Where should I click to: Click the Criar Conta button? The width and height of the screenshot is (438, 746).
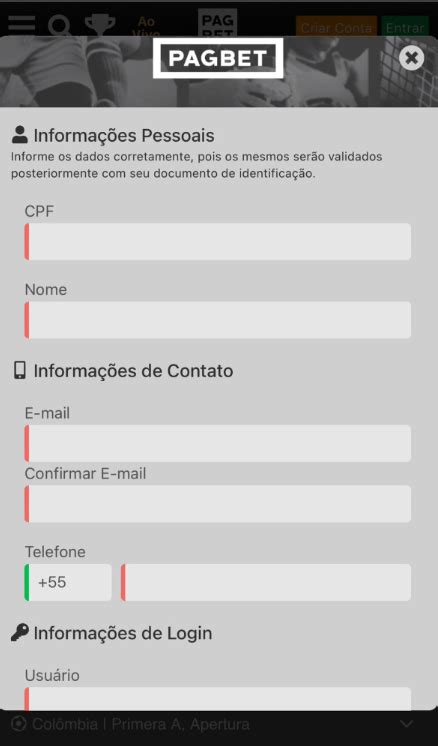point(336,28)
